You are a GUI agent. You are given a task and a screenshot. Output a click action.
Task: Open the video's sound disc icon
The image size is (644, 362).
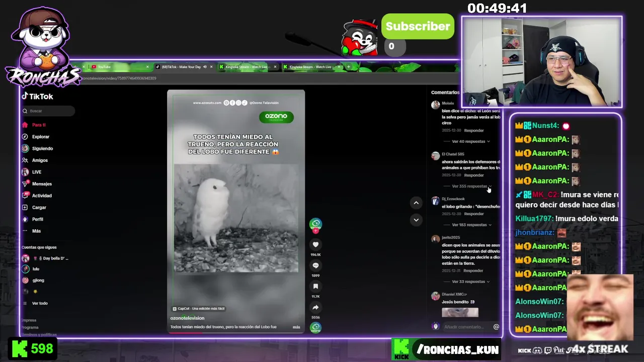point(315,327)
